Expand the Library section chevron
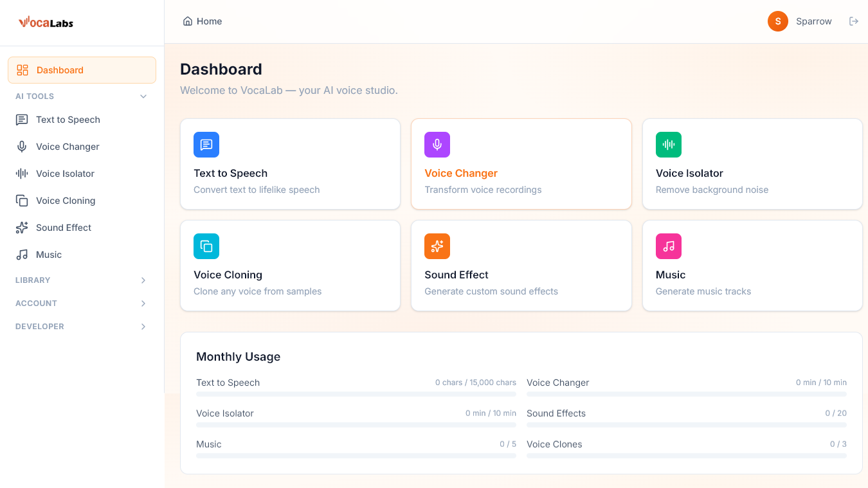Image resolution: width=868 pixels, height=488 pixels. (x=143, y=280)
